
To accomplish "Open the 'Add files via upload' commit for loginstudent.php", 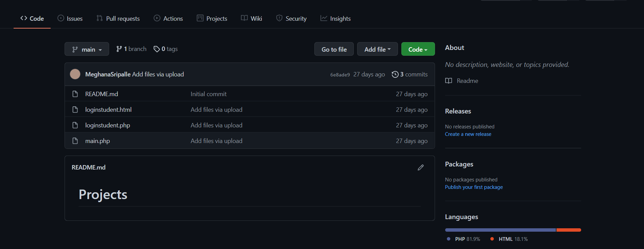I will (x=216, y=125).
